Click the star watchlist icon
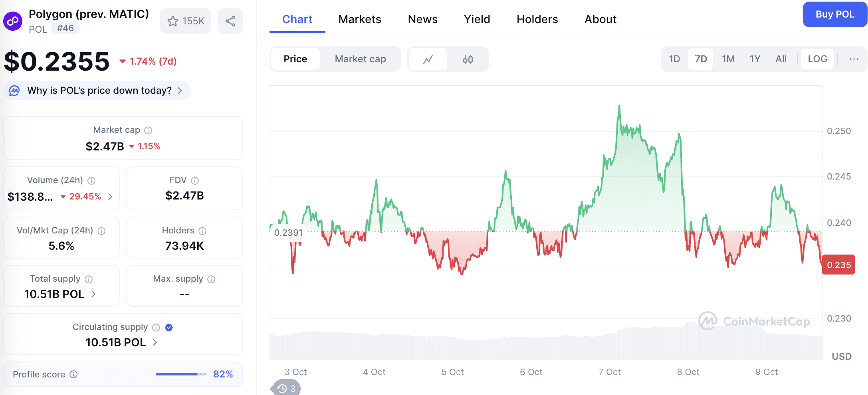The width and height of the screenshot is (868, 395). [x=173, y=21]
